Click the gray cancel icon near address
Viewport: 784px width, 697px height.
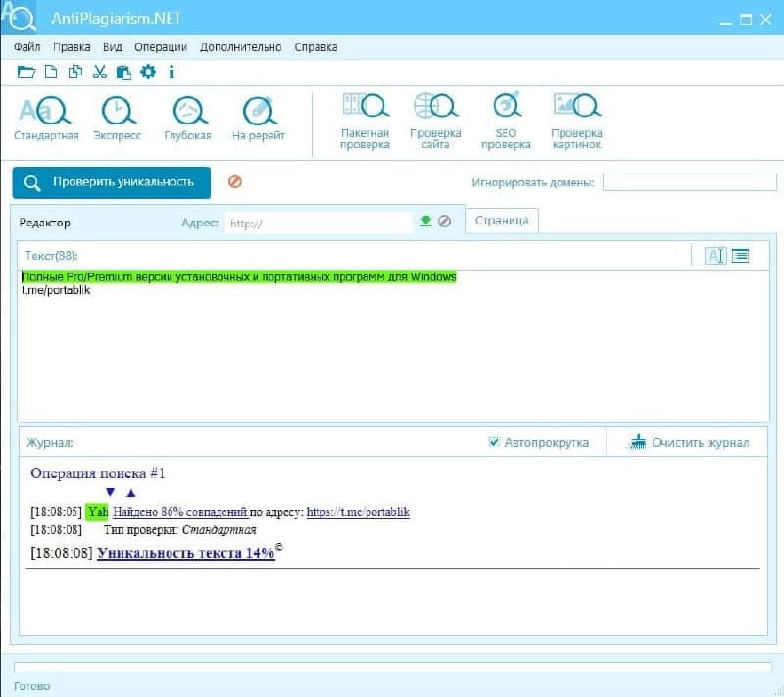[x=444, y=221]
